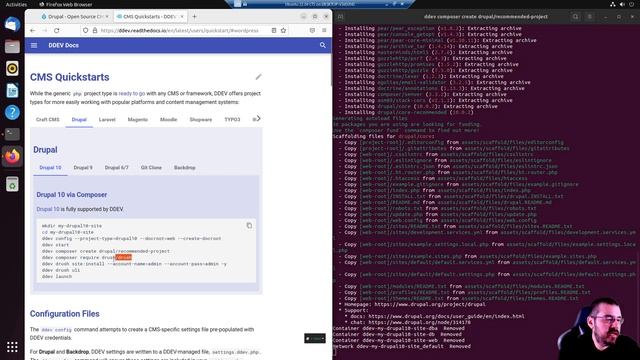Click the 'Drupal 10 via Composer' heading
Image resolution: width=640 pixels, height=360 pixels.
coord(72,195)
